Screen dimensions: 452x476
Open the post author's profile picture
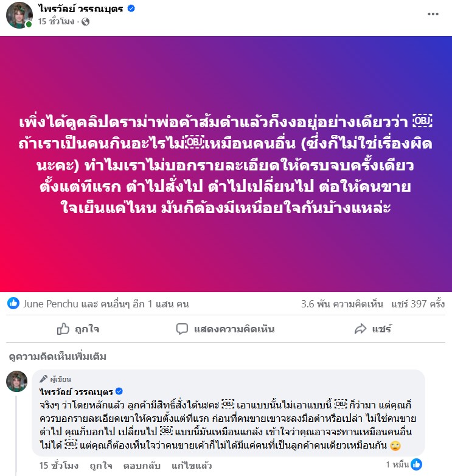pyautogui.click(x=19, y=15)
